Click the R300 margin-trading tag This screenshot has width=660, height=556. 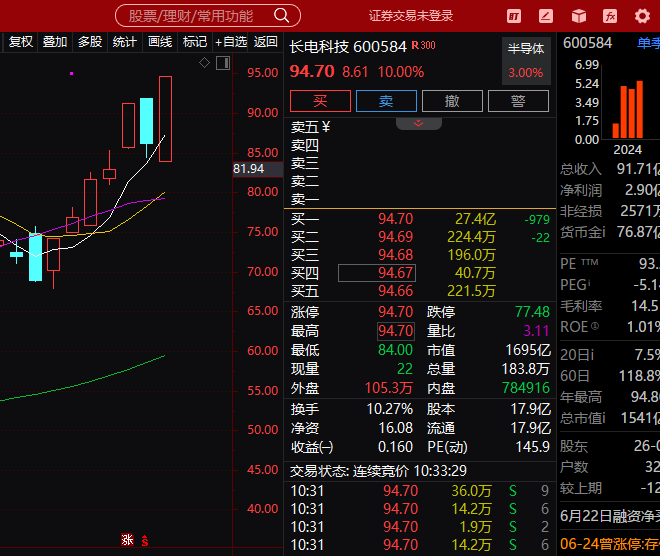[423, 45]
